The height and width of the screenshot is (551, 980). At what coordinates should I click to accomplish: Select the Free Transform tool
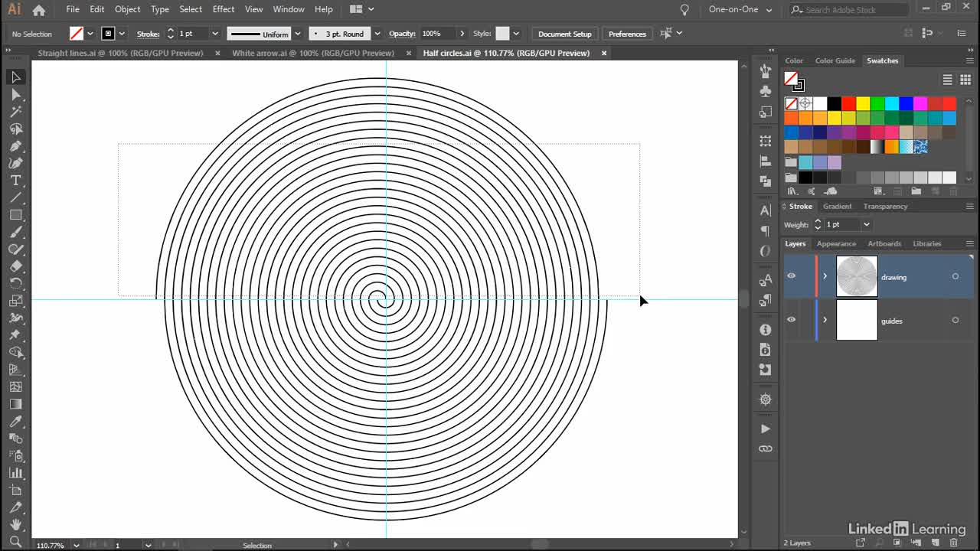point(15,335)
